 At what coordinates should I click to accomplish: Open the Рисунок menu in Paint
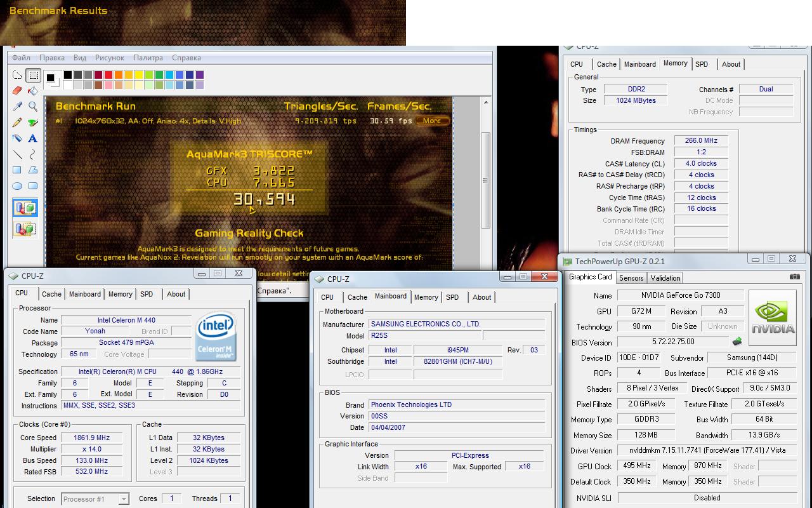[110, 58]
